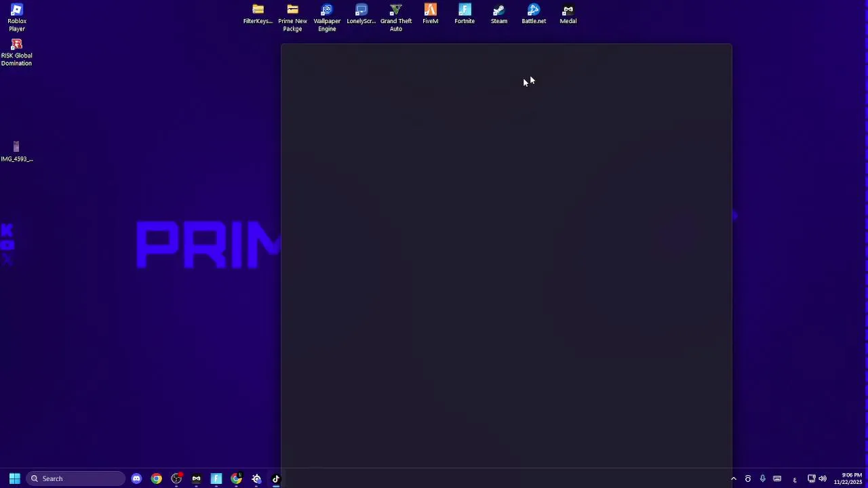Open the touch keyboard tray icon

(x=777, y=479)
